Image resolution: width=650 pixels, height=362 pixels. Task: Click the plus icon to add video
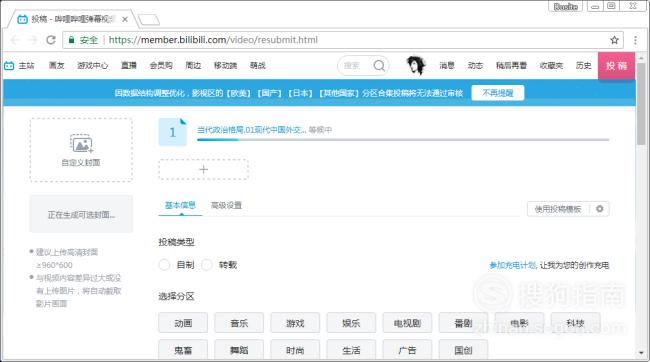pos(204,169)
